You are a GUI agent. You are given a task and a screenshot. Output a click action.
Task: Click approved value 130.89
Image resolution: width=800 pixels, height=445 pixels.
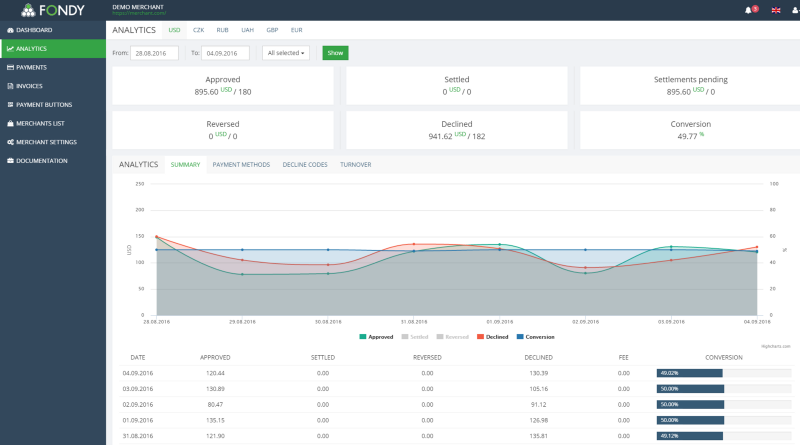(x=215, y=389)
